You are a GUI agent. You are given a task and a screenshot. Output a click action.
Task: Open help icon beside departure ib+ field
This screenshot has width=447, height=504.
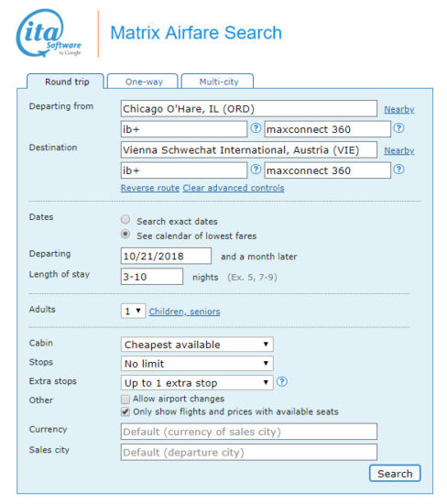[256, 128]
